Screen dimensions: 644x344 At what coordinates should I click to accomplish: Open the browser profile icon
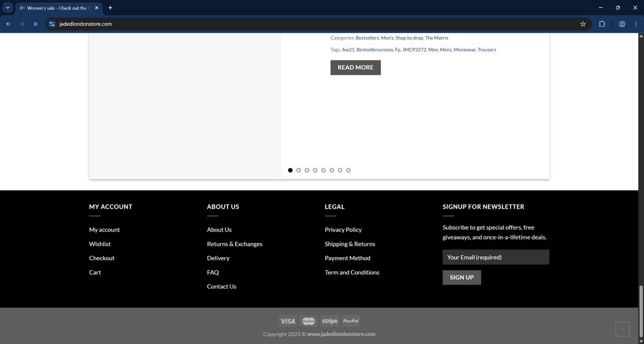(622, 24)
